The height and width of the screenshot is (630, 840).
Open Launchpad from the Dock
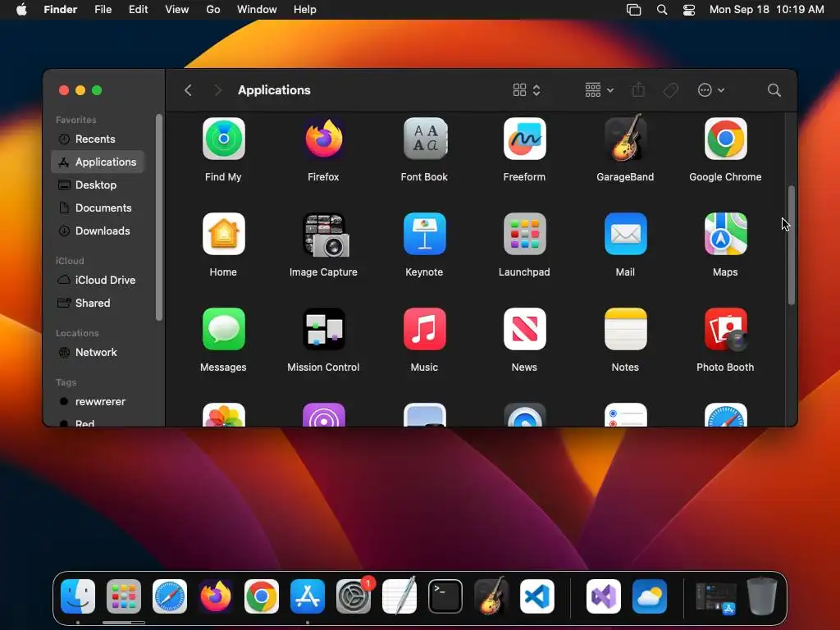click(x=124, y=596)
